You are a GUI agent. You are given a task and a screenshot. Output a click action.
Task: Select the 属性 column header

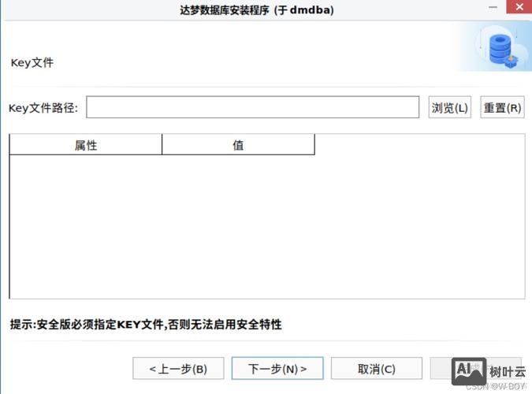tap(86, 145)
